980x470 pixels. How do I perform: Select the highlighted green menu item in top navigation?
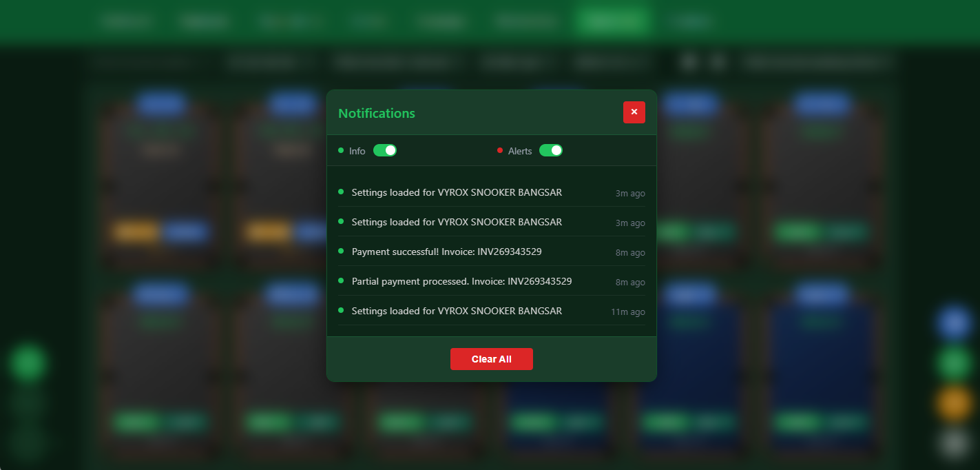(x=612, y=20)
